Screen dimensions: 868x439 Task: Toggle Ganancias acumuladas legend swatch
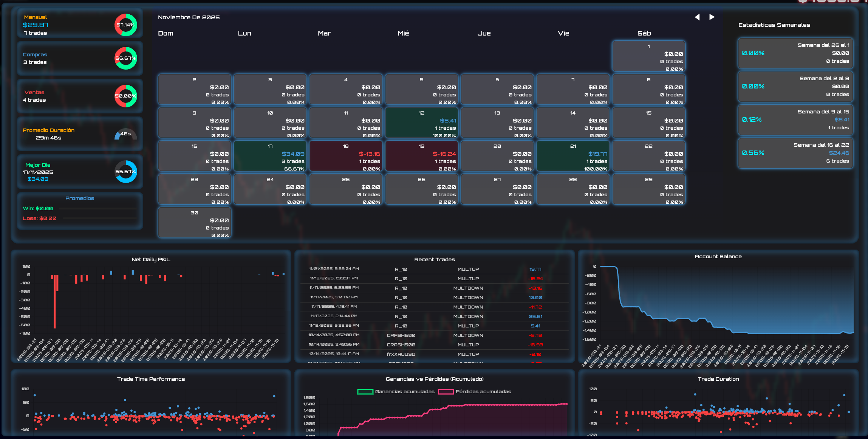pyautogui.click(x=365, y=392)
